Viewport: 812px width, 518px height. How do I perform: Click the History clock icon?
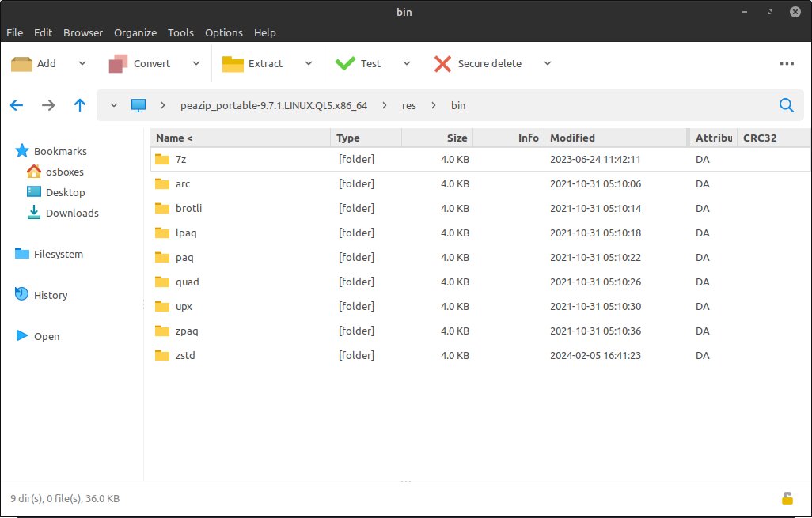click(21, 294)
